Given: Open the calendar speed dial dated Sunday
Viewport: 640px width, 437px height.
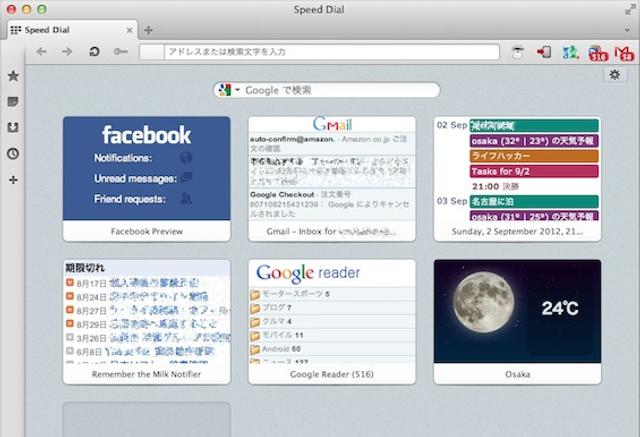Looking at the screenshot, I should (517, 179).
